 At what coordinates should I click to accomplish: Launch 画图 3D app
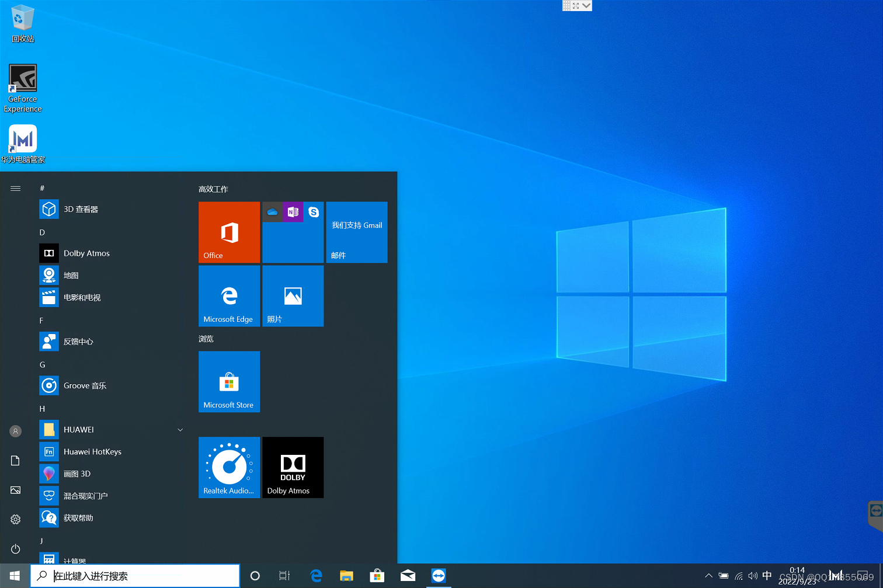[x=111, y=474]
